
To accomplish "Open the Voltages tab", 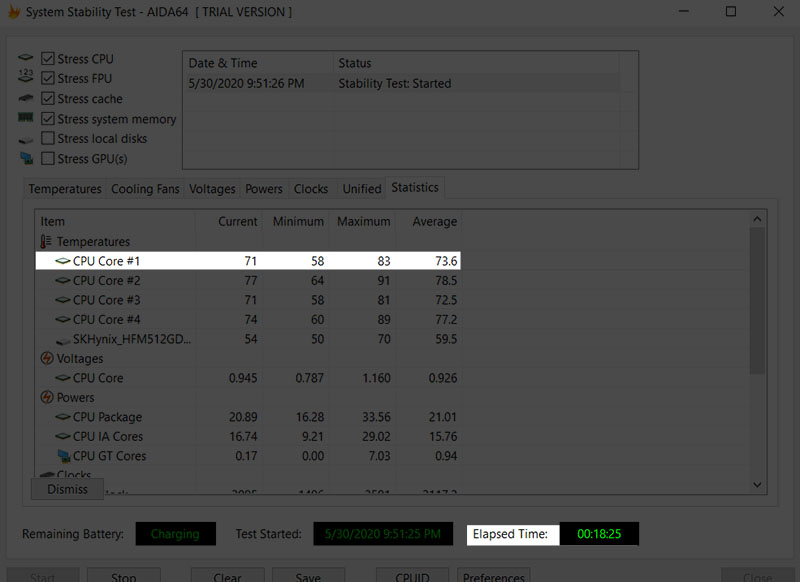I will pyautogui.click(x=212, y=189).
